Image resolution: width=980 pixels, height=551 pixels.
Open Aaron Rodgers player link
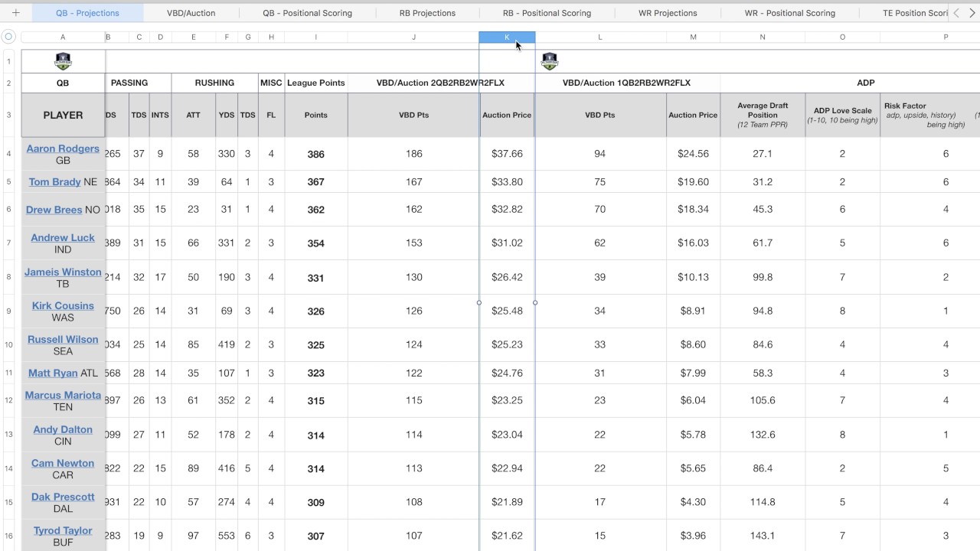(x=63, y=148)
